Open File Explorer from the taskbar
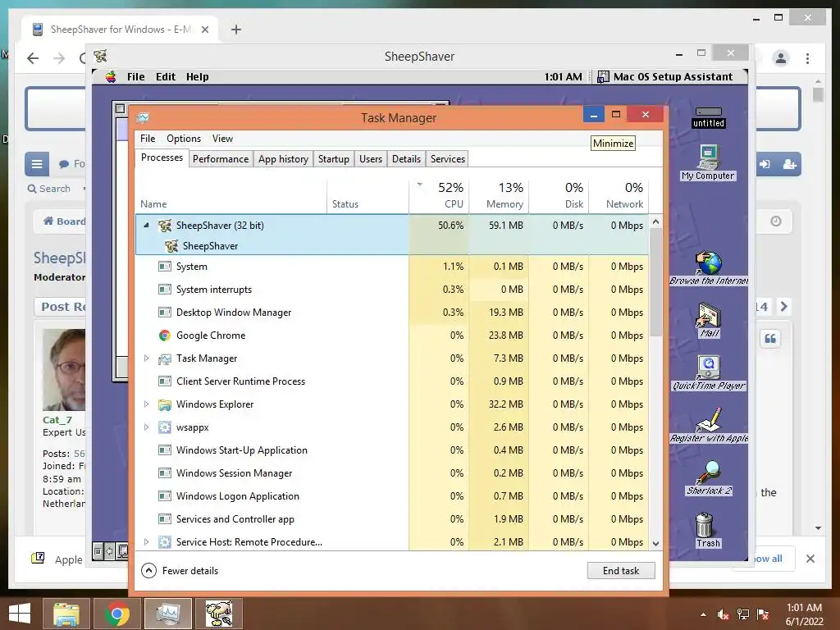The width and height of the screenshot is (840, 630). pos(66,614)
